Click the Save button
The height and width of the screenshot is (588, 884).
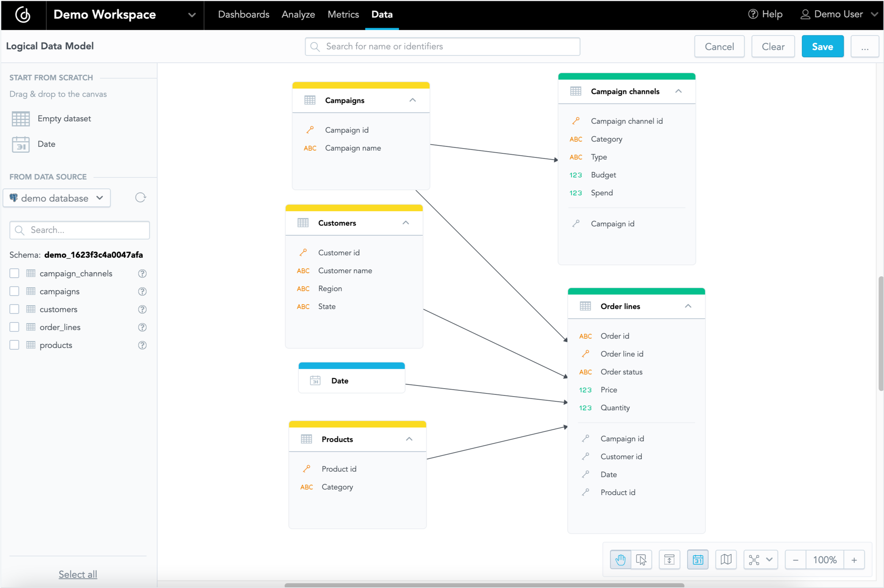coord(822,46)
